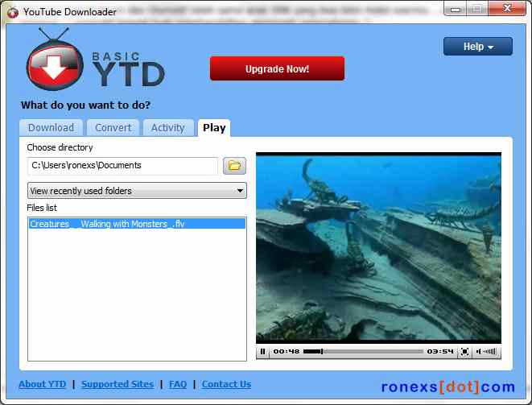The height and width of the screenshot is (405, 532).
Task: Click the 03:54 total duration display
Action: pos(440,351)
